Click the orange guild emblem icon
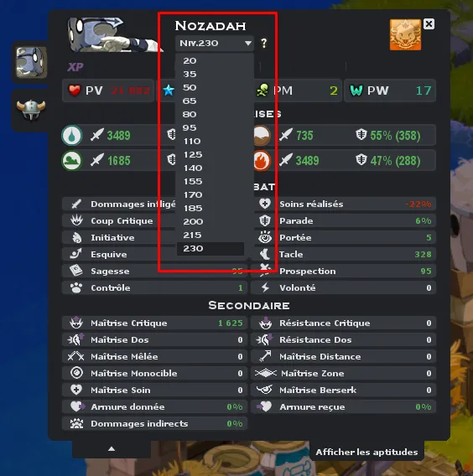 (405, 35)
